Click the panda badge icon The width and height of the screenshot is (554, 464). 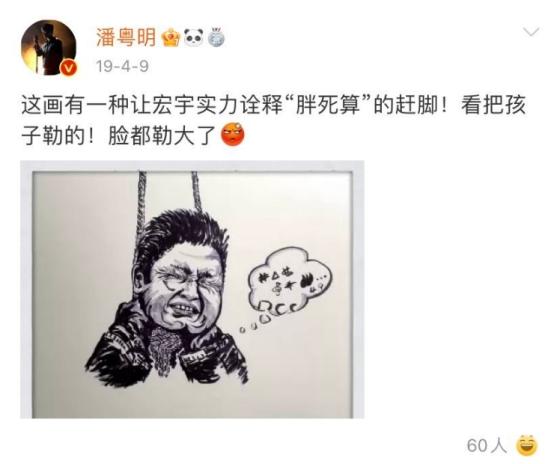click(193, 37)
